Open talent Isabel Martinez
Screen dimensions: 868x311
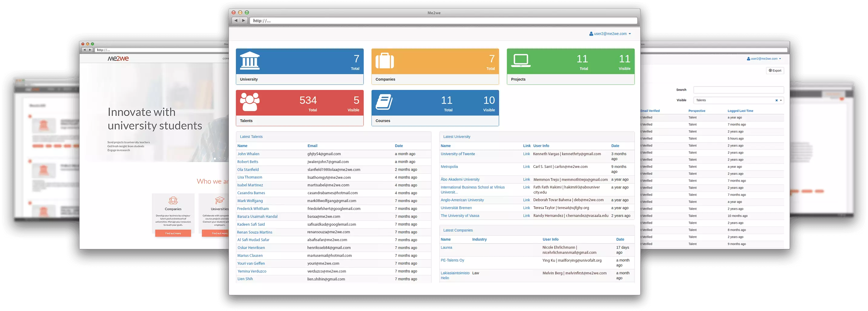[x=250, y=185]
